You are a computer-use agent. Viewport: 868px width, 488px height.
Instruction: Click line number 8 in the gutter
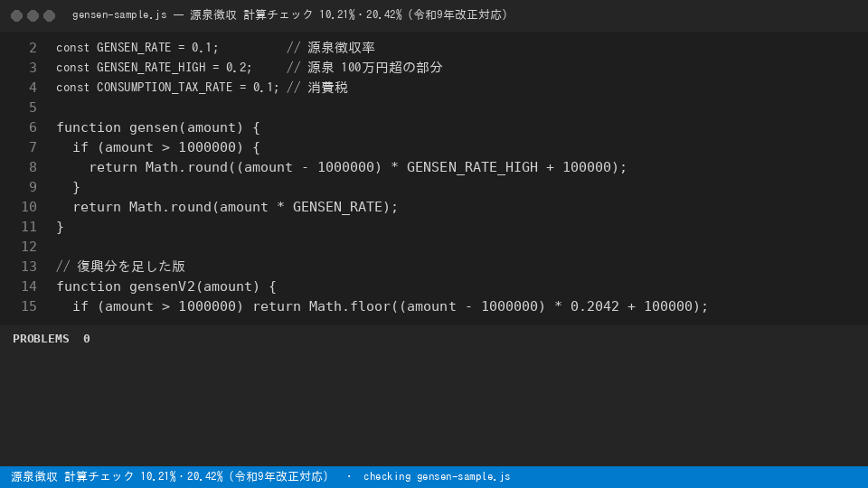point(33,168)
